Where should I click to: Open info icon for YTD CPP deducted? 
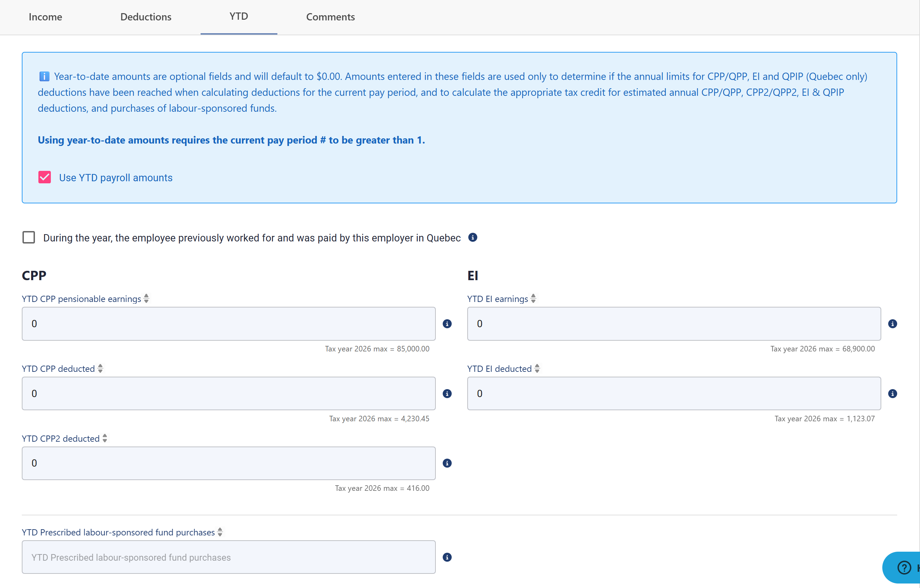coord(447,394)
